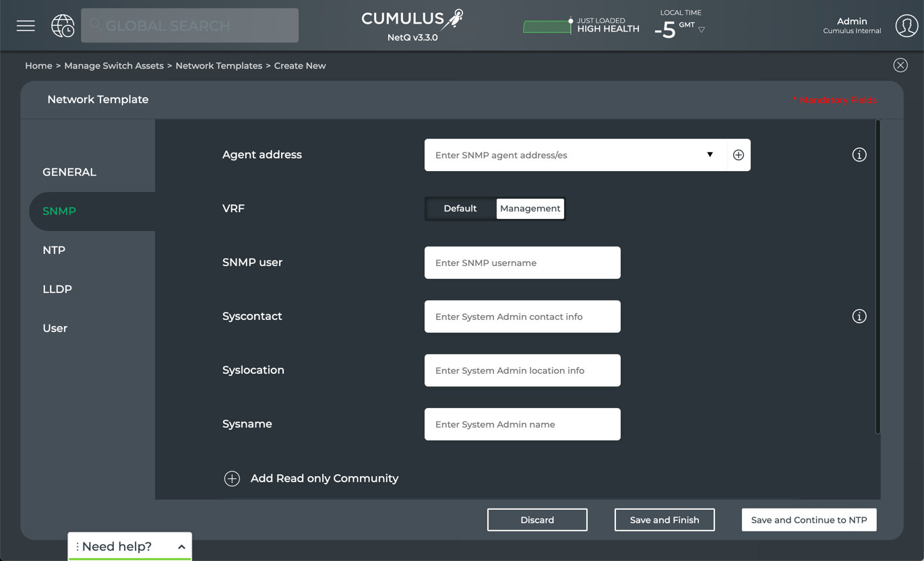Viewport: 924px width, 561px height.
Task: Click the Discard button
Action: (537, 520)
